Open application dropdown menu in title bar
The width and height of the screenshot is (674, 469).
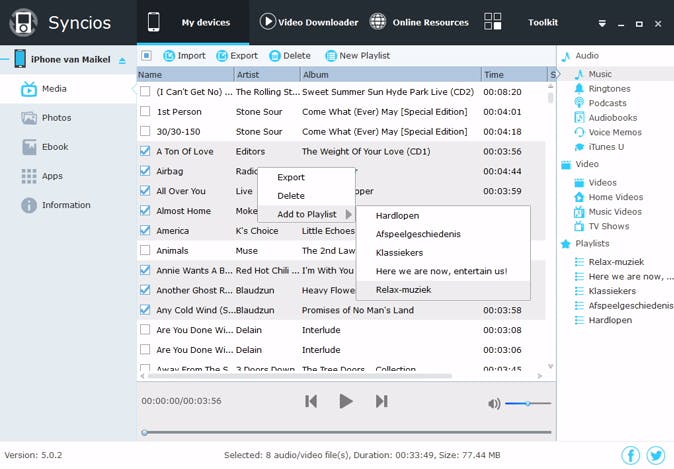coord(602,24)
